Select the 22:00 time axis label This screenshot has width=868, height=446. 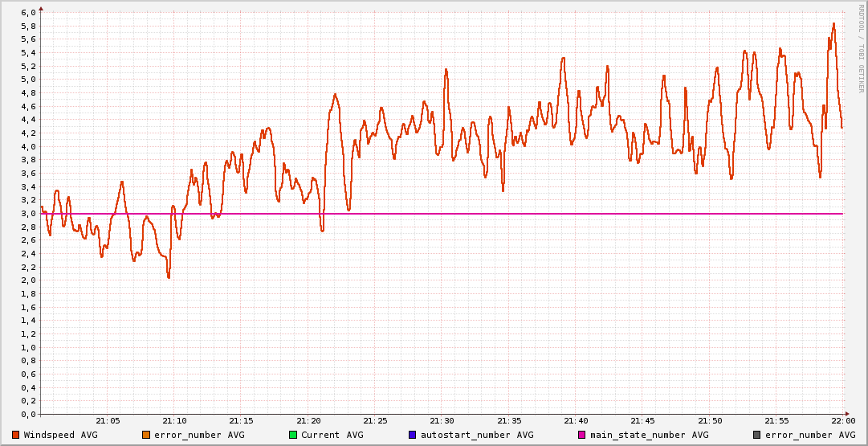pyautogui.click(x=843, y=421)
